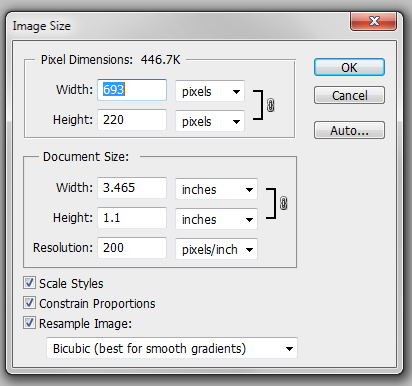The height and width of the screenshot is (386, 412).
Task: Click the Document Size label
Action: tap(86, 157)
